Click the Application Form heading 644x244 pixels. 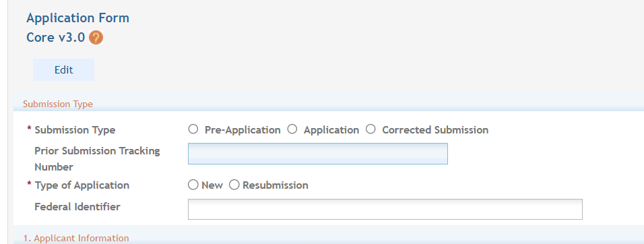tap(78, 18)
